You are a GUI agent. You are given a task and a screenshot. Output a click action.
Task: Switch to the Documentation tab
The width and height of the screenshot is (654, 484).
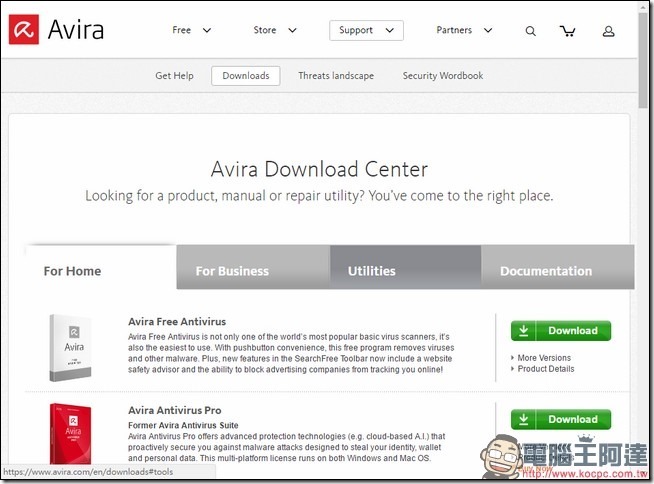coord(558,267)
